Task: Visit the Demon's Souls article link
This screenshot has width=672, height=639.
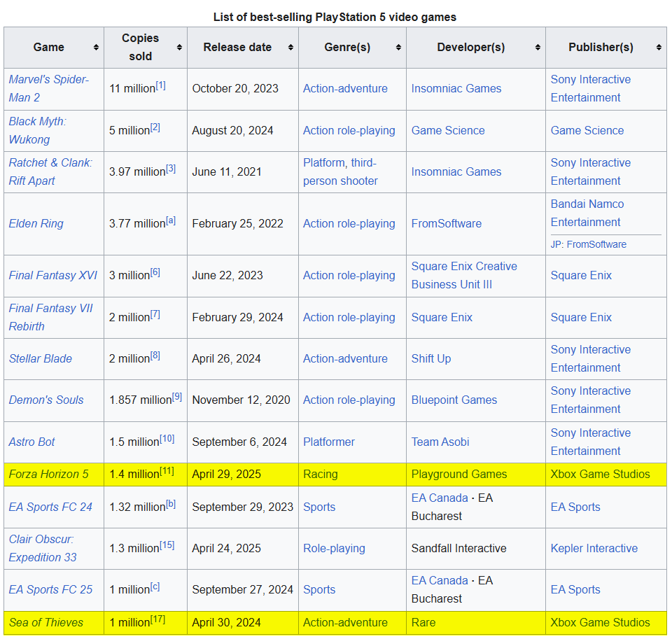Action: click(46, 400)
